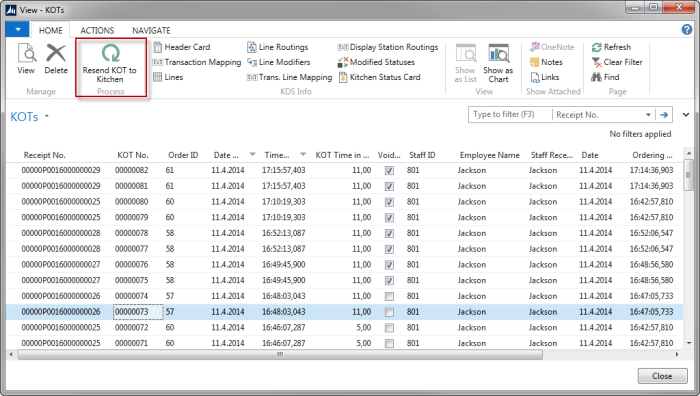Toggle Void checkbox for KOT 00000073

click(389, 312)
